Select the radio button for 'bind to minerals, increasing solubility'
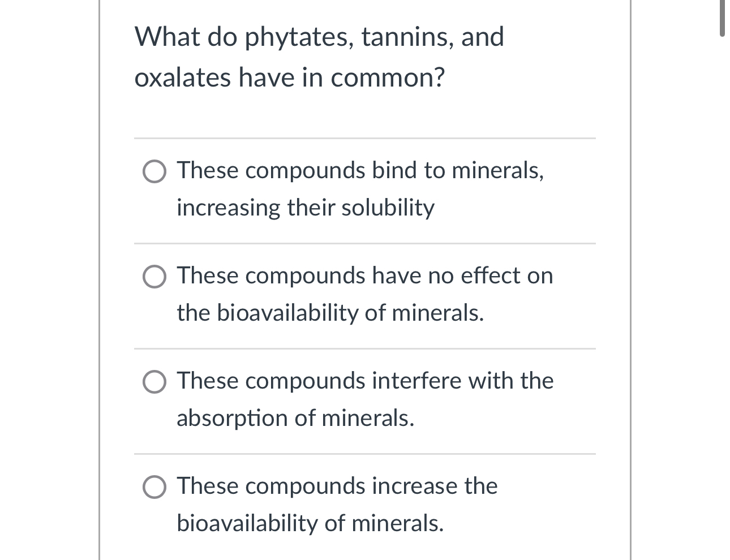Screen dimensions: 730x560 point(154,171)
